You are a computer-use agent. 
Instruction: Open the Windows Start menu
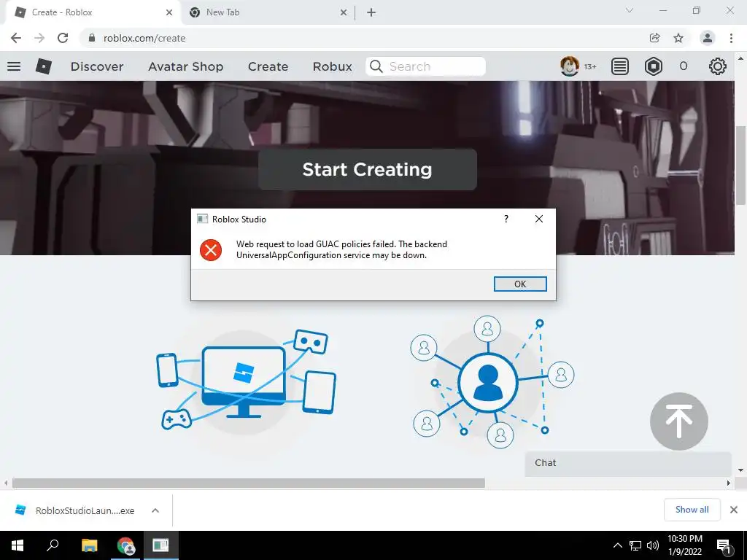point(18,545)
